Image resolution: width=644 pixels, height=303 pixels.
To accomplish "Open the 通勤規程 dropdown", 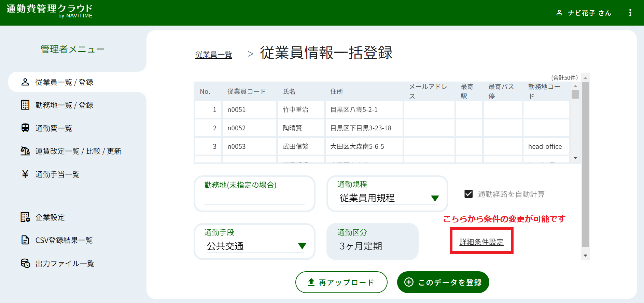I will [x=387, y=194].
